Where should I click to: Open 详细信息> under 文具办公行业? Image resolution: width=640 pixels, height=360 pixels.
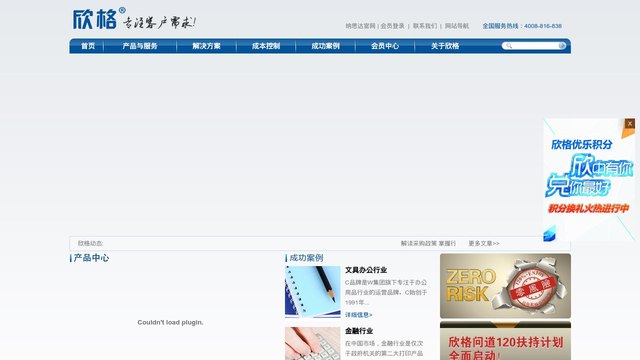[358, 315]
